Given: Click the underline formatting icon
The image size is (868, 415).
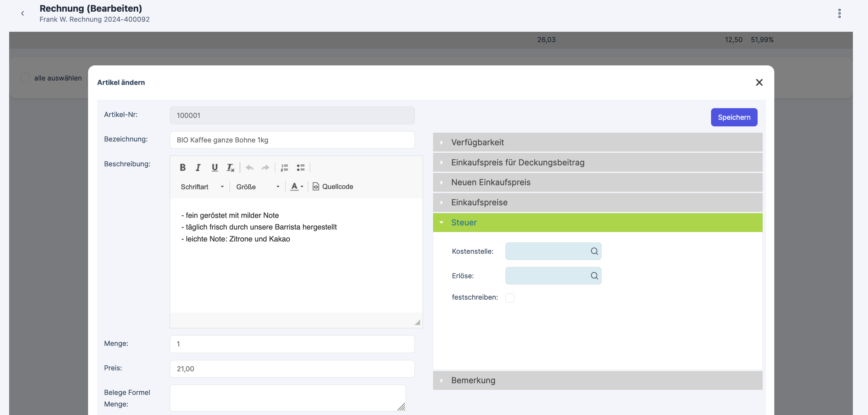Looking at the screenshot, I should point(214,167).
